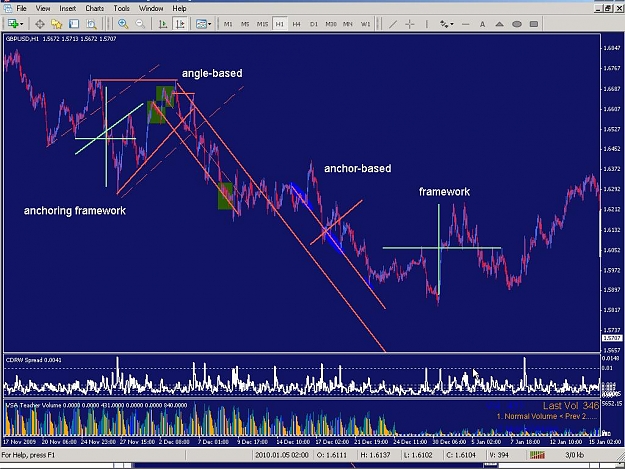The image size is (625, 469).
Task: Select the trendline drawing tool
Action: coord(393,24)
